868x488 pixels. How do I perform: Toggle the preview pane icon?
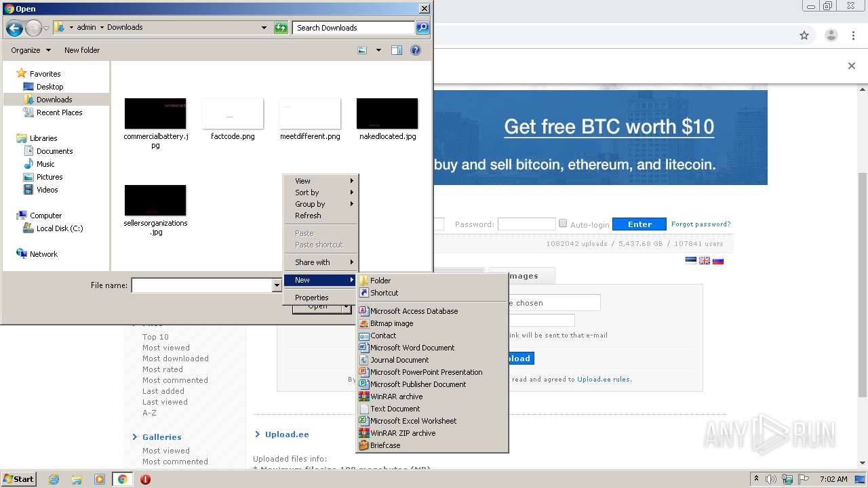tap(397, 50)
